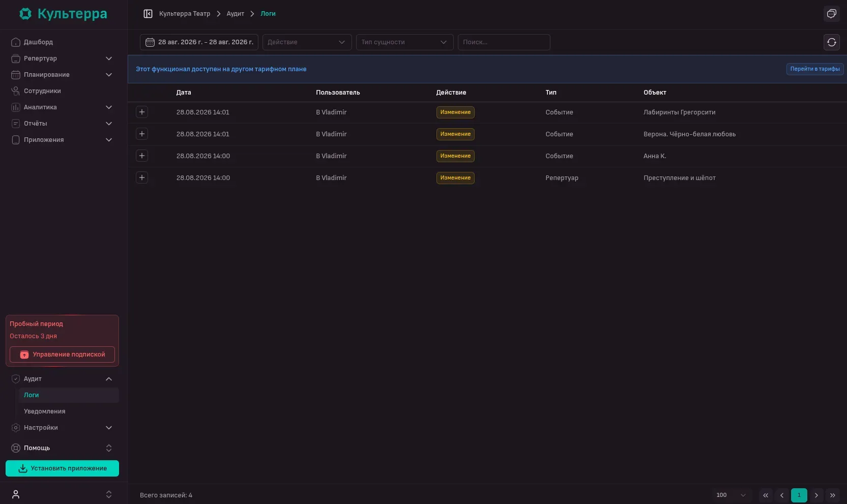Viewport: 847px width, 504px height.
Task: Click the Аудит breadcrumb link
Action: coord(236,14)
